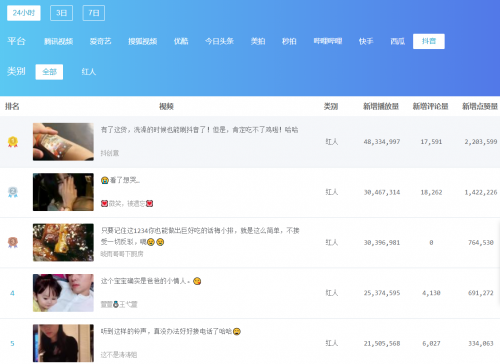Screen dimensions: 500x364
Task: Click the bronze rank 3 medal icon
Action: pyautogui.click(x=13, y=242)
